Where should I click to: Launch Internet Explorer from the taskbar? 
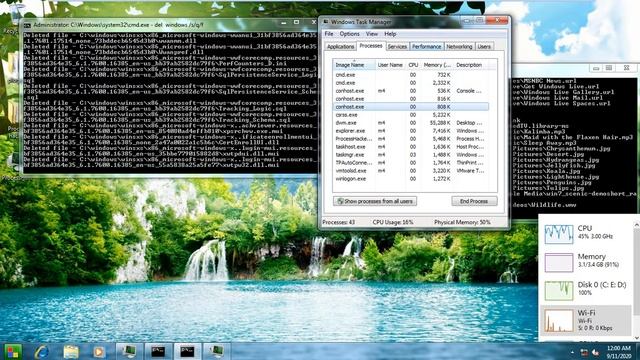(x=42, y=351)
